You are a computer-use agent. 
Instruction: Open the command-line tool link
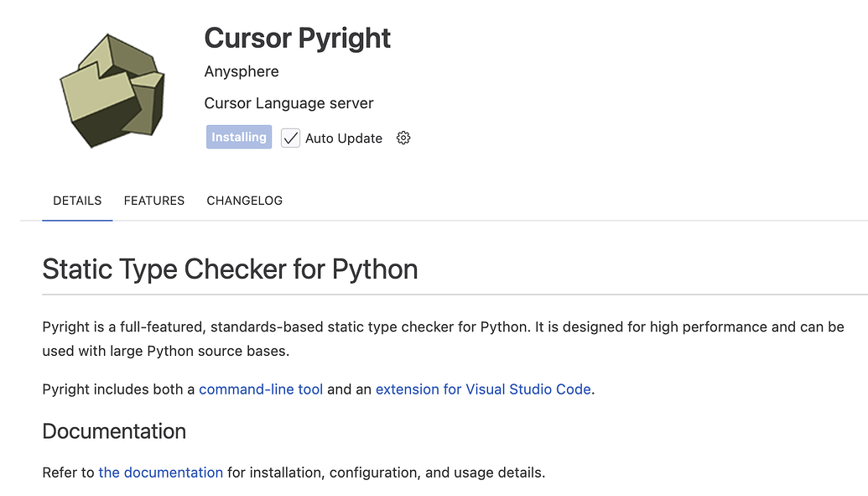pos(261,389)
